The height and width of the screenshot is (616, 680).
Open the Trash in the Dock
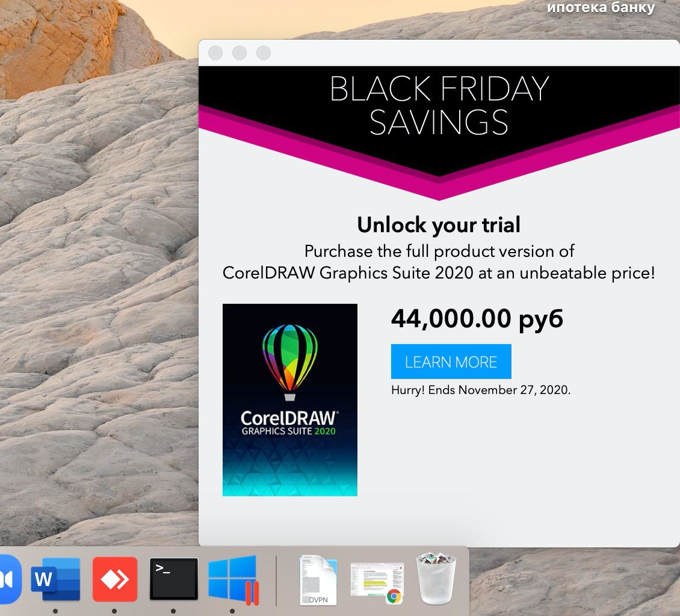436,578
